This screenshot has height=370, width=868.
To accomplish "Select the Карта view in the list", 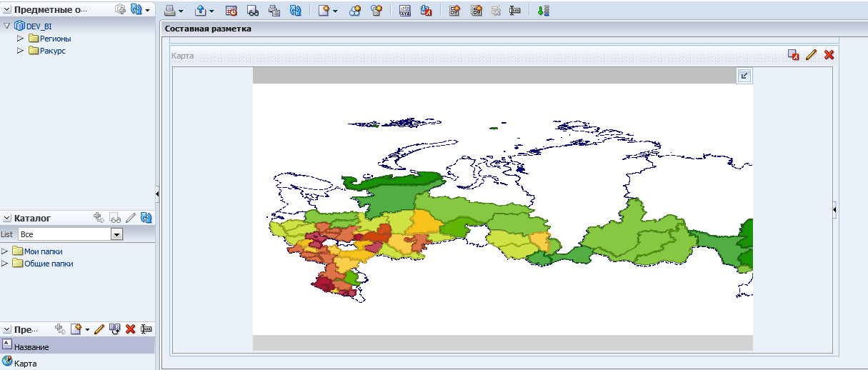I will point(25,364).
